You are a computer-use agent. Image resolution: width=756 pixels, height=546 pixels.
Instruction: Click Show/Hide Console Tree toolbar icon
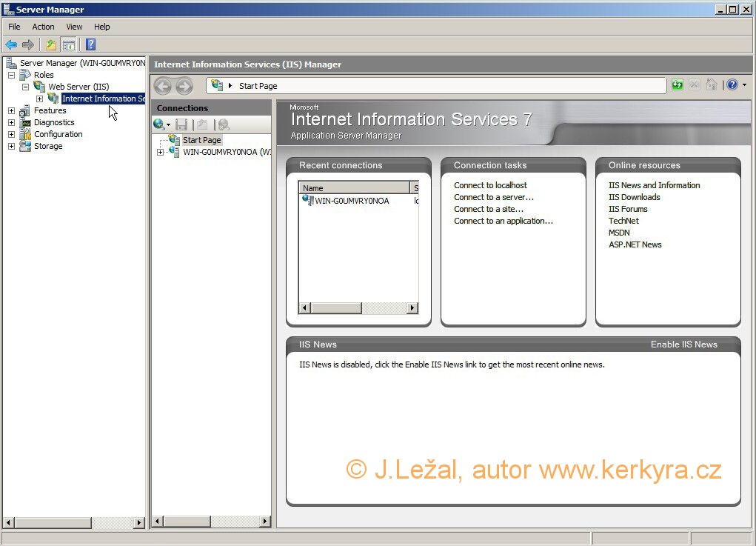pyautogui.click(x=68, y=45)
